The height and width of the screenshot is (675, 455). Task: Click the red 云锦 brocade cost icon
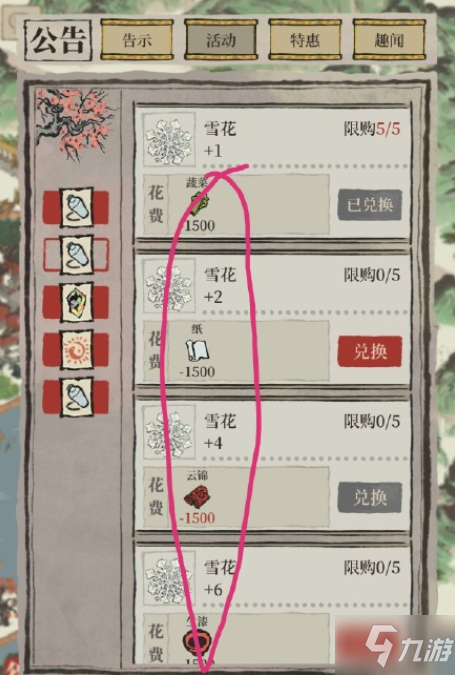[197, 497]
